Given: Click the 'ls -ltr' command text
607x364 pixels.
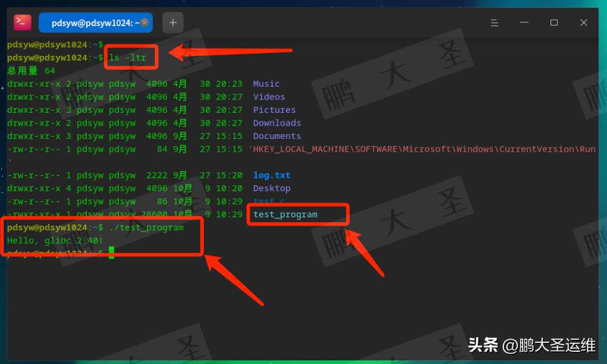Looking at the screenshot, I should point(127,58).
